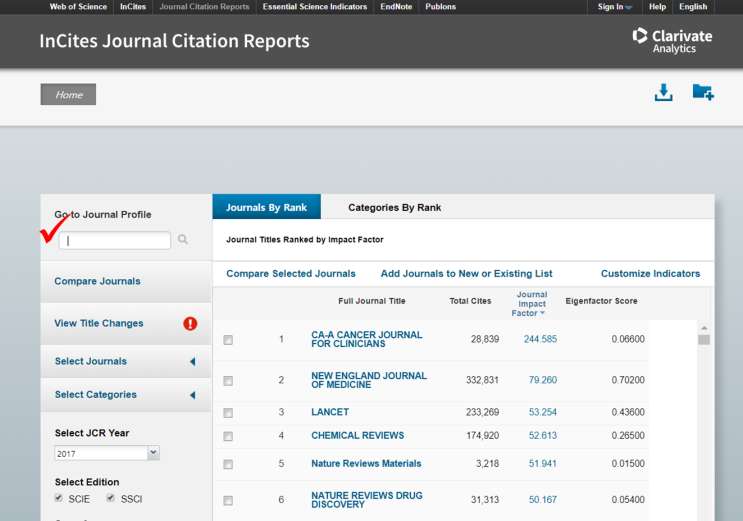Select the Chemical Reviews row checkbox
Image resolution: width=743 pixels, height=521 pixels.
point(228,436)
